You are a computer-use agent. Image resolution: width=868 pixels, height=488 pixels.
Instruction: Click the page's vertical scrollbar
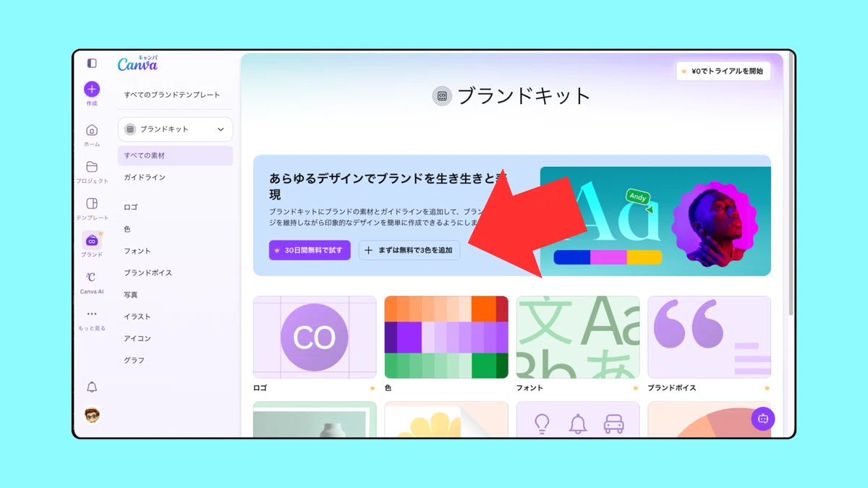790,184
